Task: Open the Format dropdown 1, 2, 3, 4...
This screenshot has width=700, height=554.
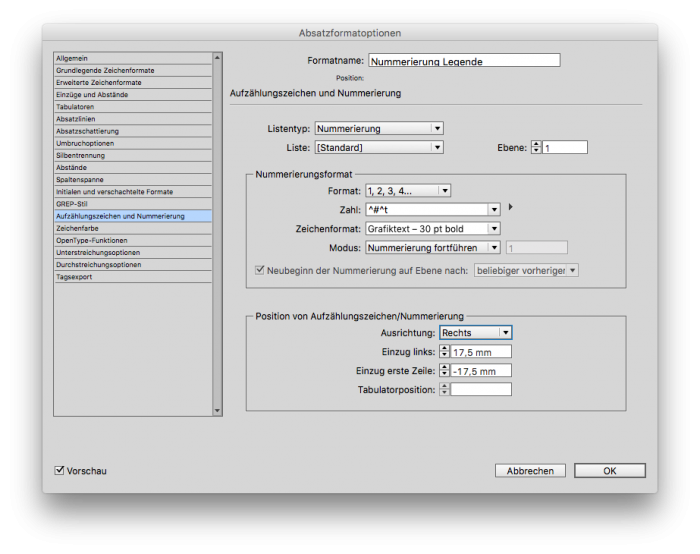Action: (x=408, y=191)
